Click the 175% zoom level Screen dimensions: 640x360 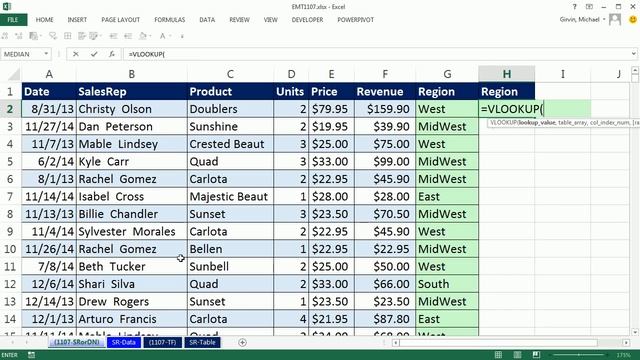623,355
